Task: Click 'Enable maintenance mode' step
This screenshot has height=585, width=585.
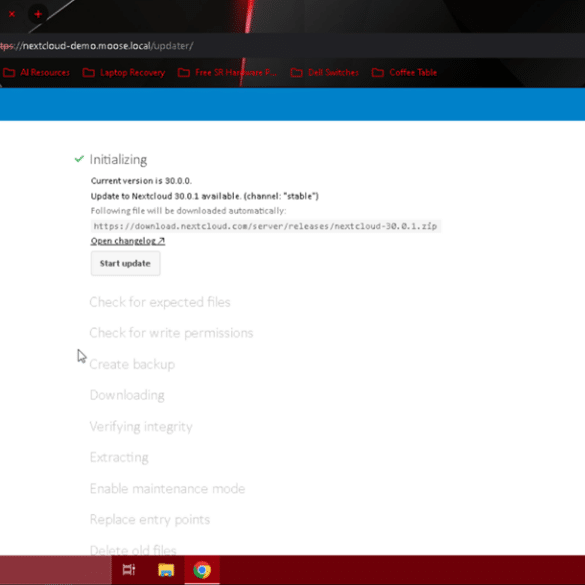Action: 168,488
